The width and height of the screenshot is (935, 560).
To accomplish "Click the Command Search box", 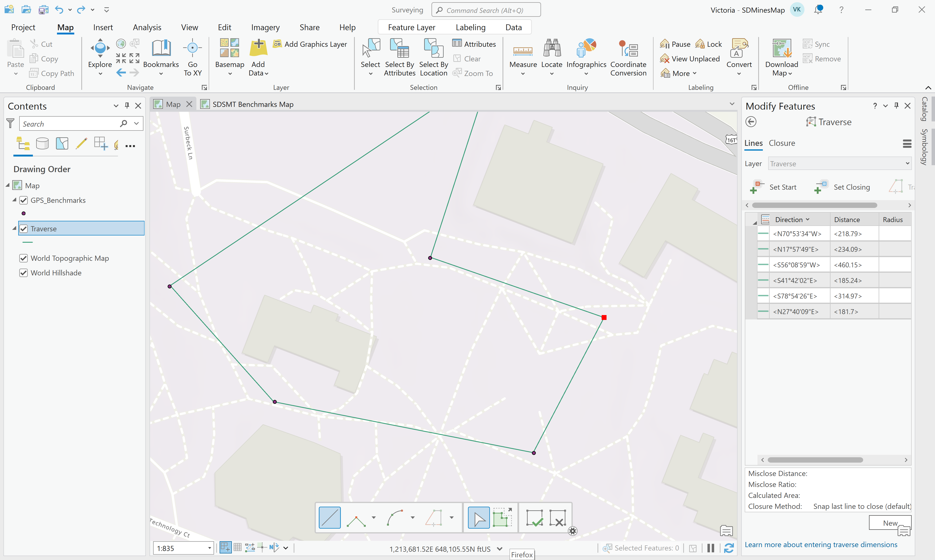I will [486, 10].
